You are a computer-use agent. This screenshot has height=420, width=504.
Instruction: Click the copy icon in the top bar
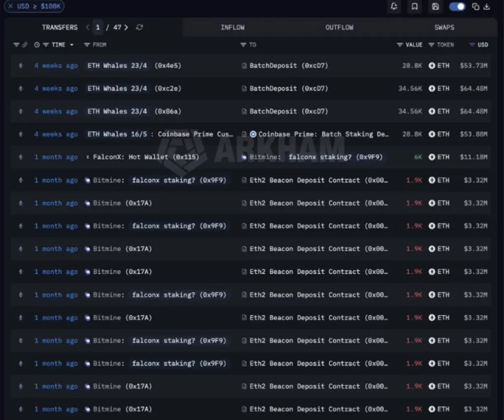click(475, 6)
